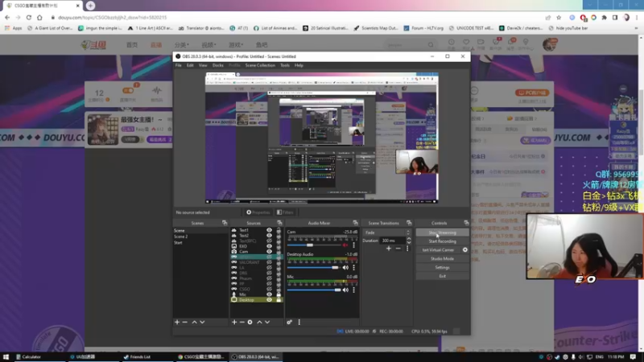Open the File menu in OBS
Screen dimensions: 644x362
[x=178, y=65]
